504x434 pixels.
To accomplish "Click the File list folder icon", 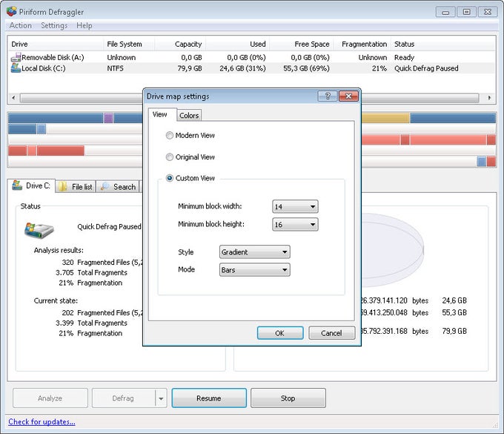I will (x=63, y=187).
